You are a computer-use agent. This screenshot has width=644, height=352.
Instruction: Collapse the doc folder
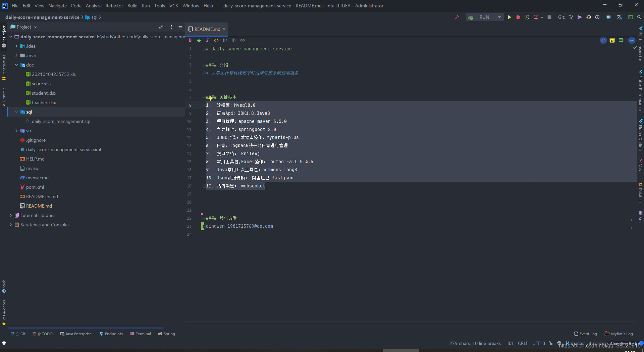coord(16,65)
